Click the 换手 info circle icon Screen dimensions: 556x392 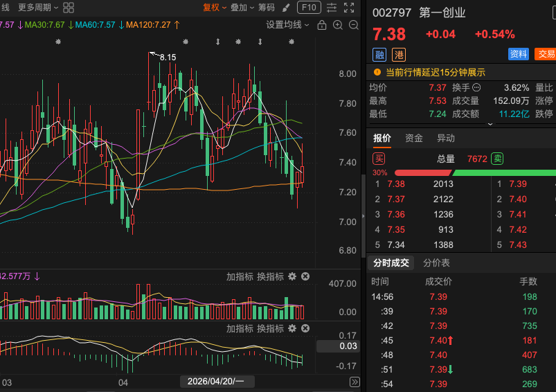click(x=476, y=87)
